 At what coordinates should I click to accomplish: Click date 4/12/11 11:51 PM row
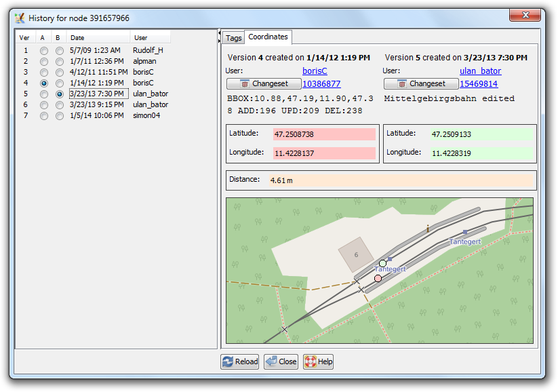point(98,73)
